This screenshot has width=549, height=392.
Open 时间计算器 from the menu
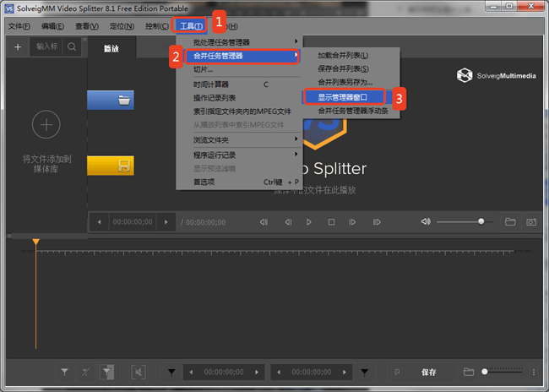pyautogui.click(x=240, y=84)
